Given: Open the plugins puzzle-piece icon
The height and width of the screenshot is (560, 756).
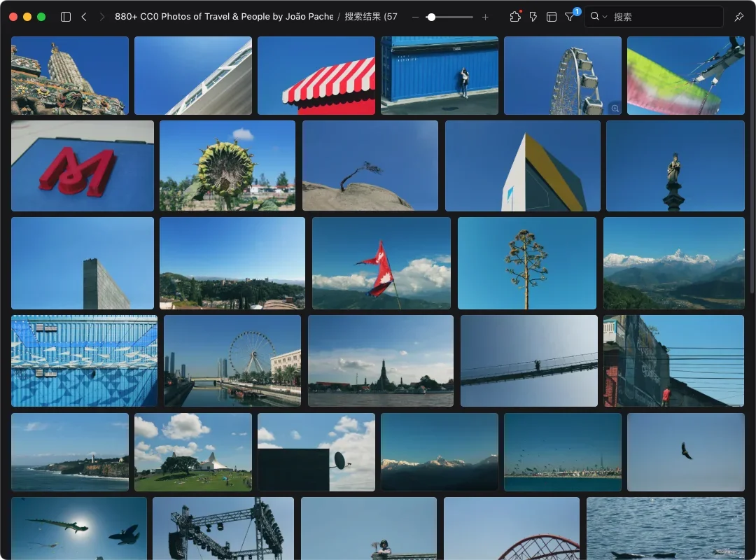Looking at the screenshot, I should click(515, 17).
